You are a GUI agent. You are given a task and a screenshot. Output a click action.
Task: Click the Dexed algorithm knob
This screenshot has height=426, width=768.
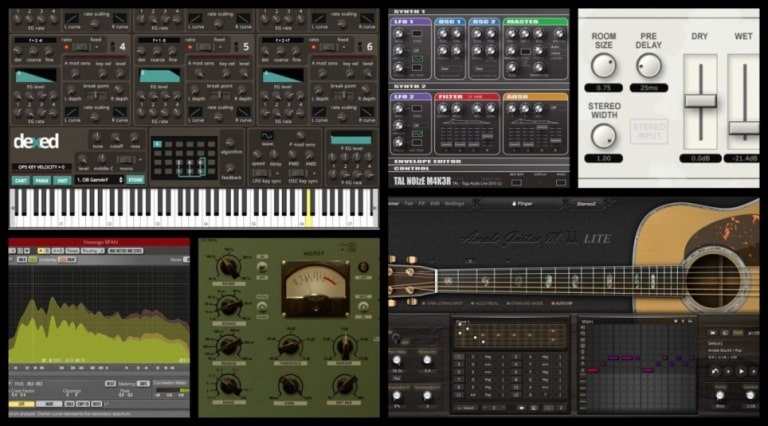230,142
